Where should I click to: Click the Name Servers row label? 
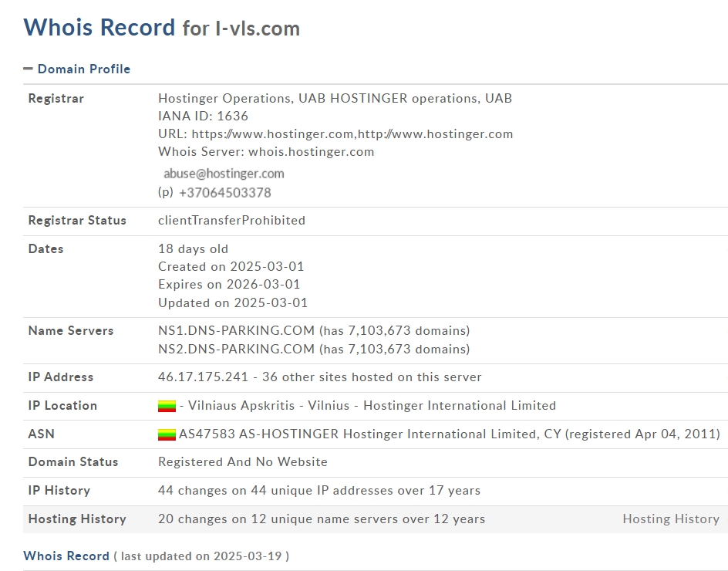coord(71,331)
